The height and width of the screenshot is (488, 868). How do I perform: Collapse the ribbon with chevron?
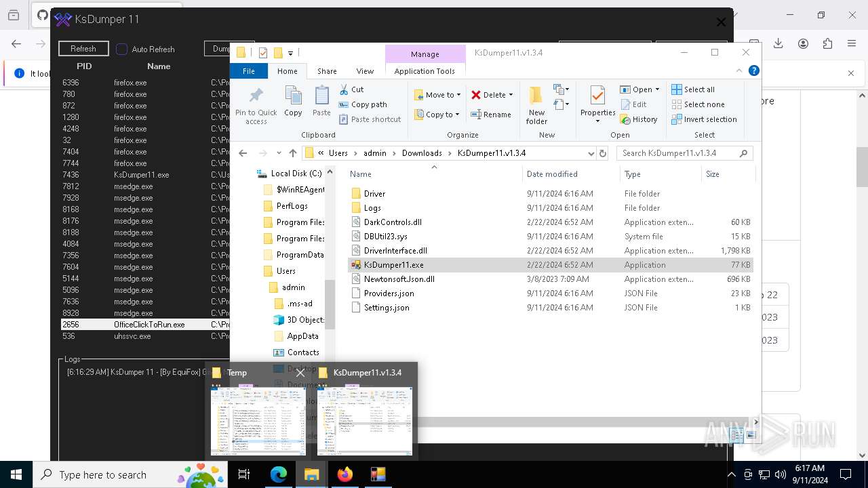739,70
